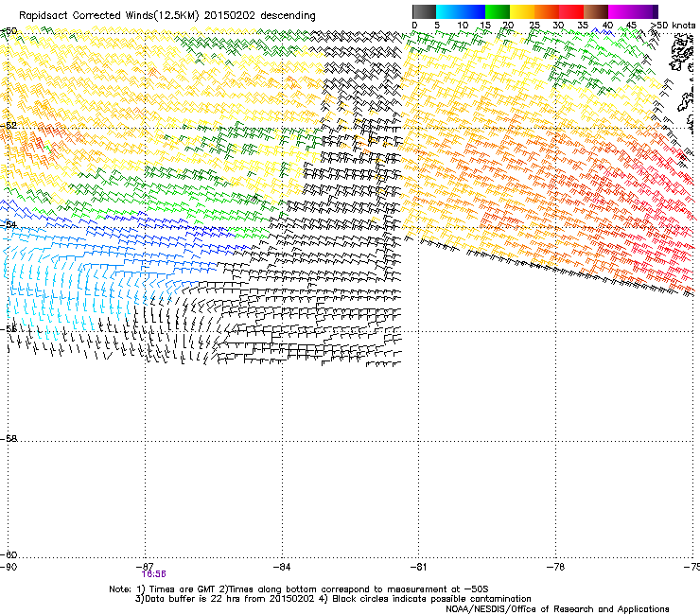Image resolution: width=700 pixels, height=615 pixels.
Task: Click the yellow 20-25 knots legend swatch
Action: [522, 11]
